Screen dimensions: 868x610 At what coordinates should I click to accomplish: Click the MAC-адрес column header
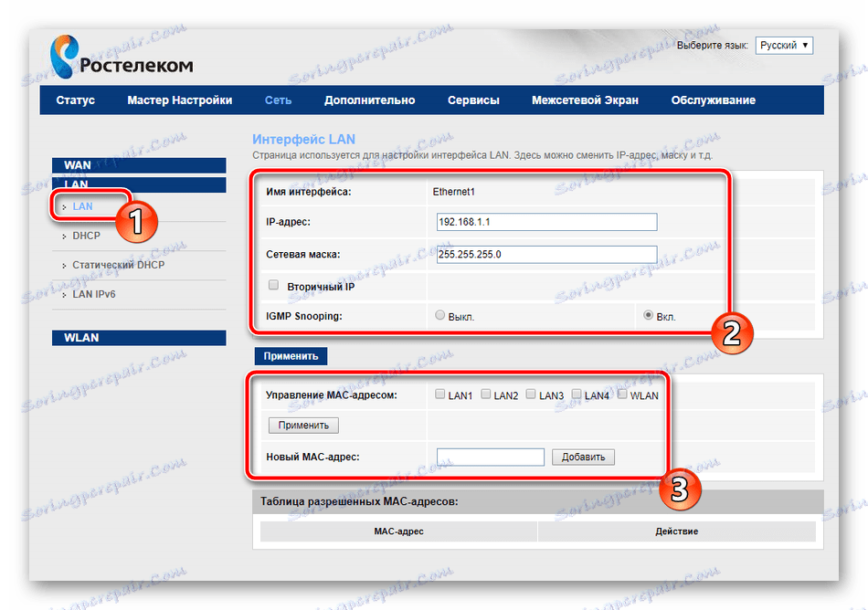[398, 531]
